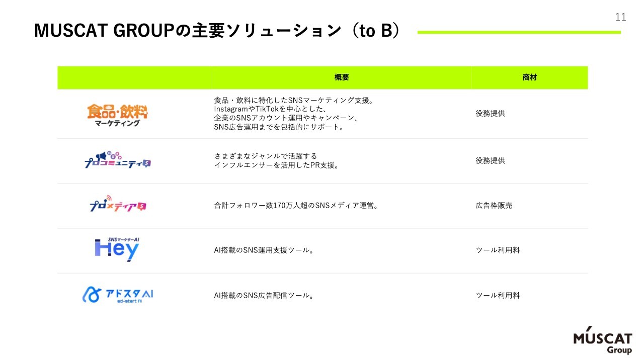The image size is (644, 362).
Task: Click the slide title MUSCAT GROUPの主要ソリューション
Action: pos(217,31)
